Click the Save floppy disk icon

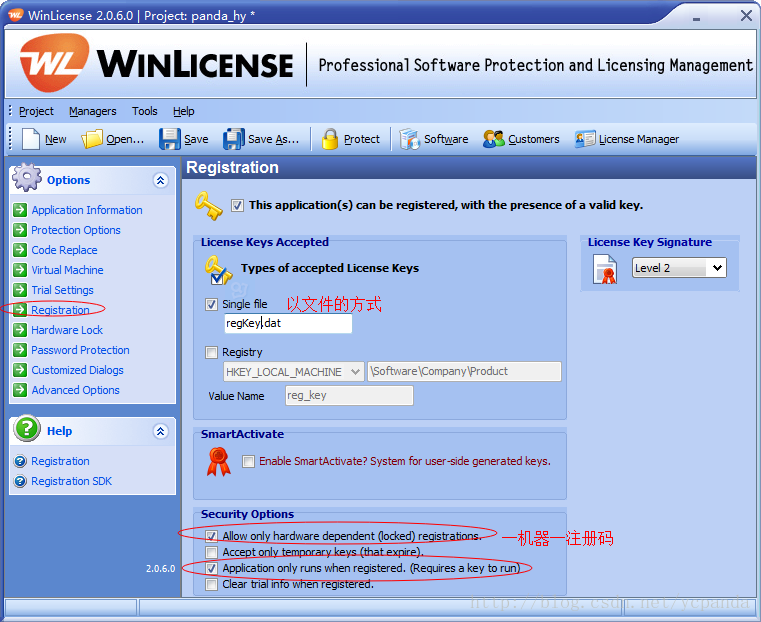(x=170, y=139)
